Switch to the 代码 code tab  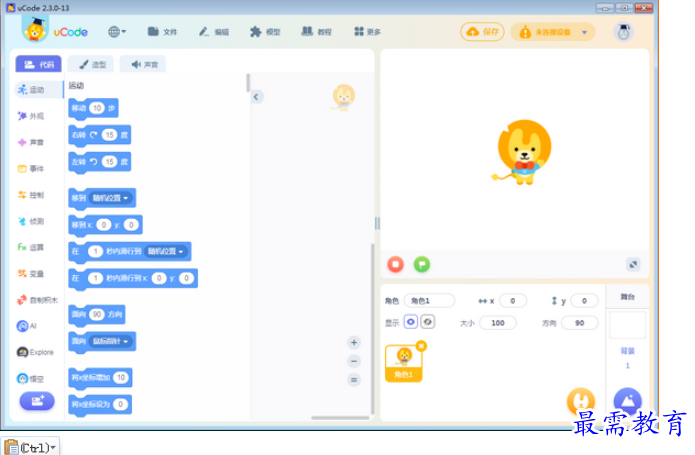[39, 65]
